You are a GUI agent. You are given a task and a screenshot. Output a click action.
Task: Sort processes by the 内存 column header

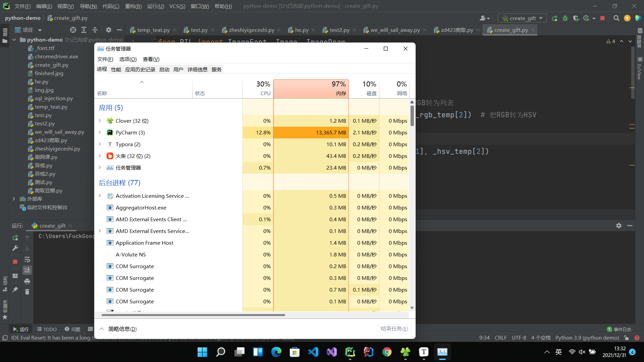click(311, 89)
